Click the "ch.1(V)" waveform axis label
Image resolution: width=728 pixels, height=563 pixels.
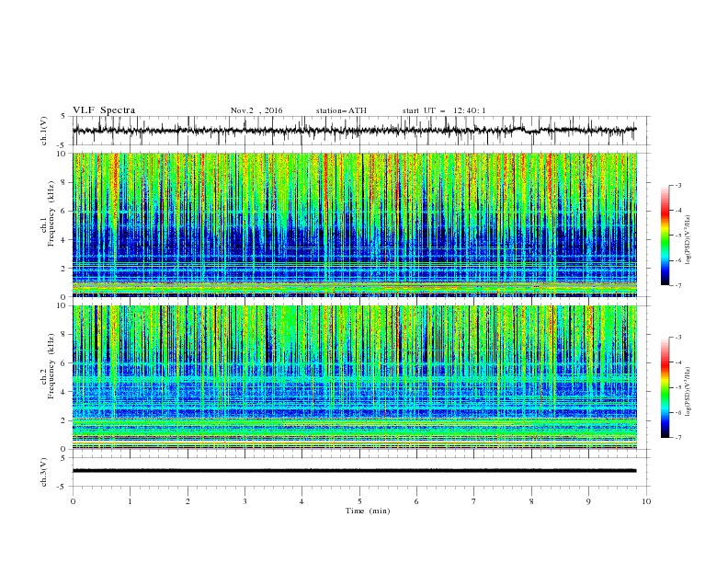[44, 131]
